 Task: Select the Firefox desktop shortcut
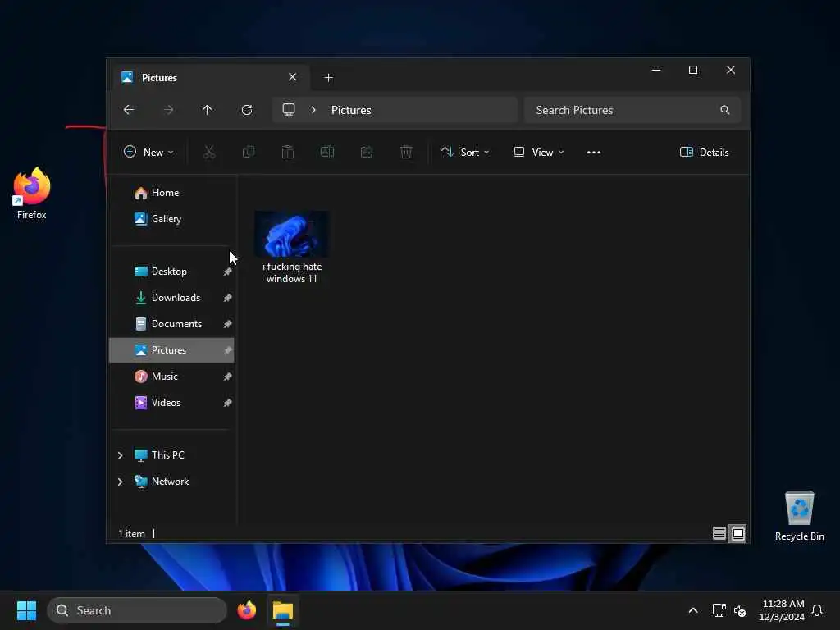(x=32, y=194)
